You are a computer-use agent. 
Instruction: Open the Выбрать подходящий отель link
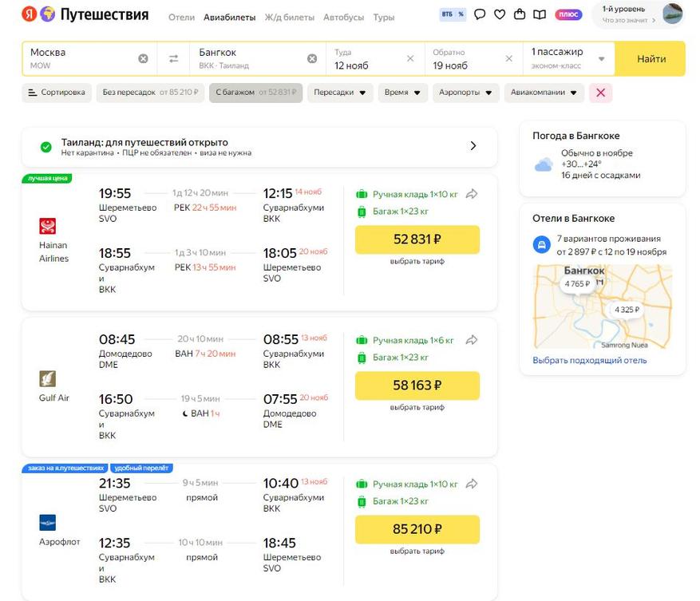tap(589, 360)
